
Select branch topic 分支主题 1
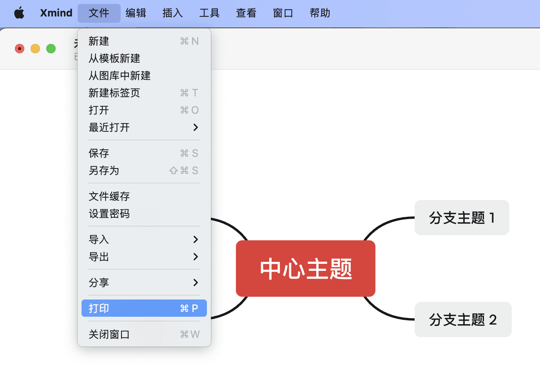click(462, 218)
